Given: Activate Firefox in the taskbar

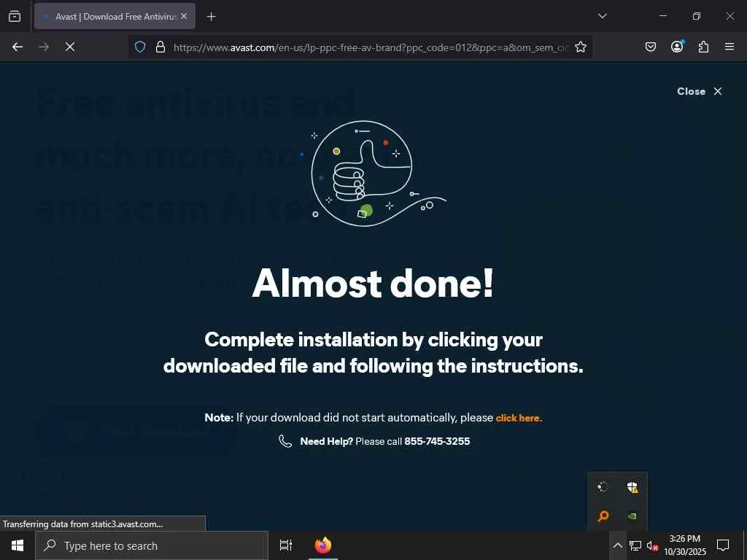Looking at the screenshot, I should coord(323,545).
